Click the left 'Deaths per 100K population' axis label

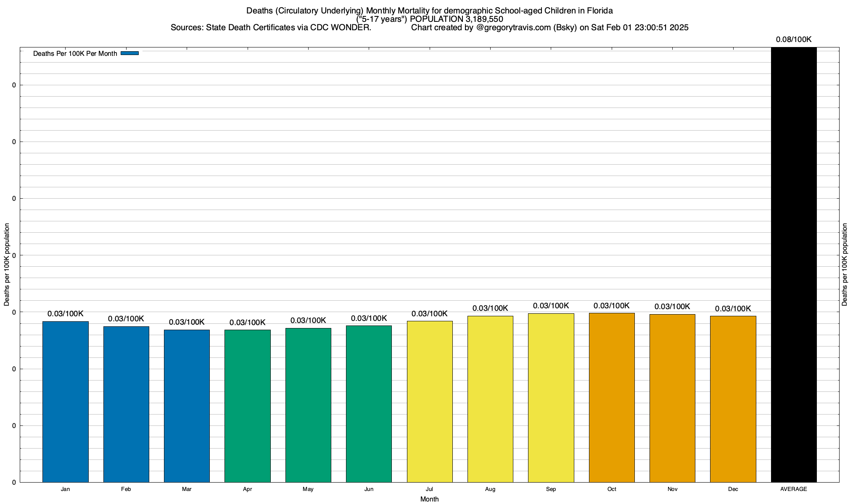(x=7, y=265)
